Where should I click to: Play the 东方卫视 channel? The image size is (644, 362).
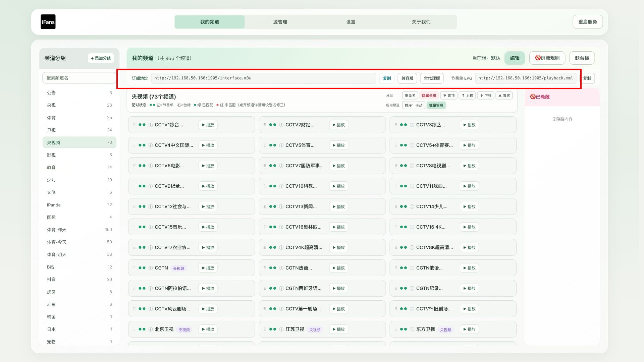pos(469,329)
